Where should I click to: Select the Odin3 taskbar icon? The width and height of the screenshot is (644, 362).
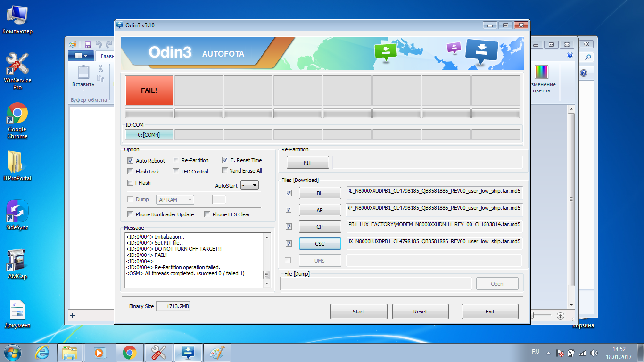point(188,352)
